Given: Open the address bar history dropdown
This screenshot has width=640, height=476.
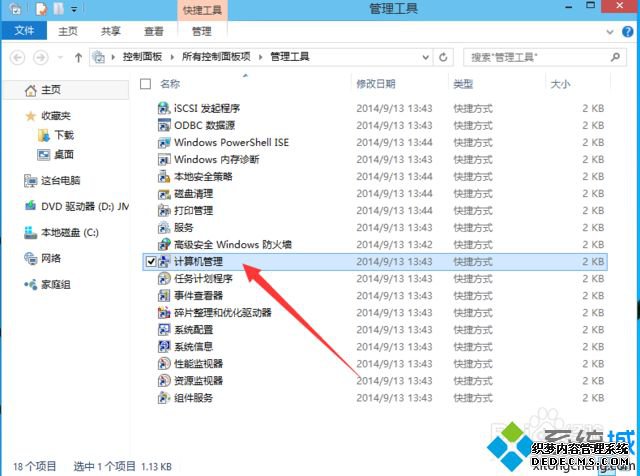Looking at the screenshot, I should click(425, 58).
